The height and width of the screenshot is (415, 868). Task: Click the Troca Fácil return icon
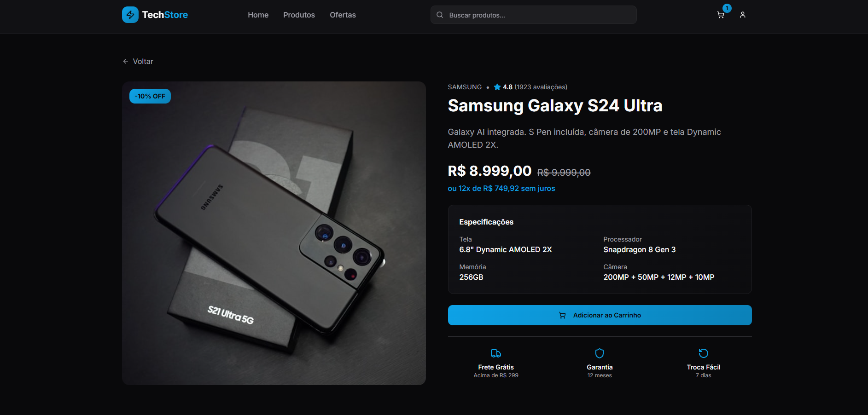coord(704,353)
